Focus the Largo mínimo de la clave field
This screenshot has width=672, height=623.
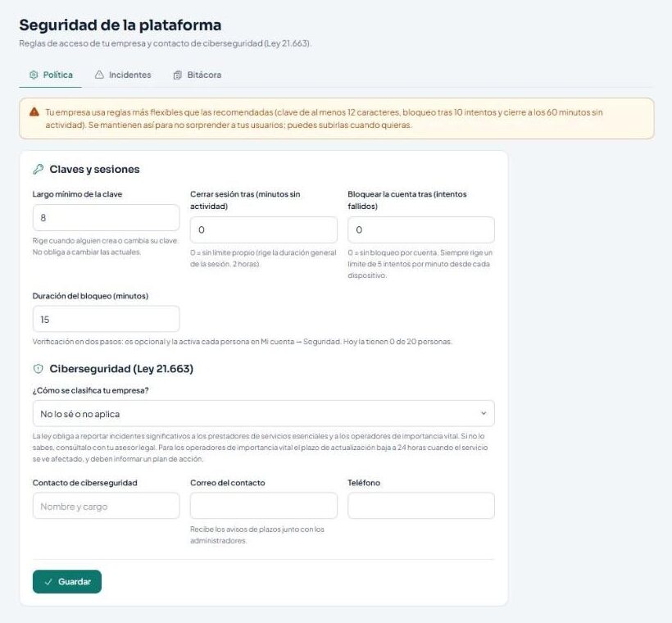point(107,218)
